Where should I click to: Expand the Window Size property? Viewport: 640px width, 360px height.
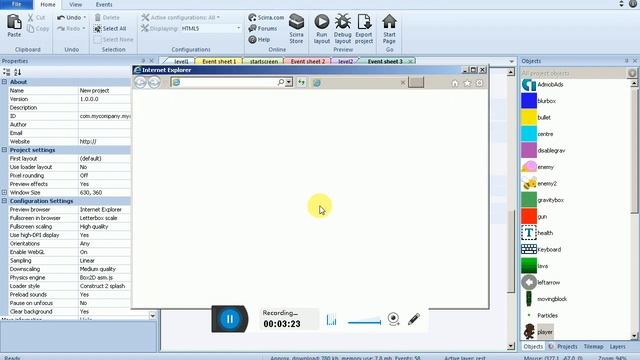4,192
